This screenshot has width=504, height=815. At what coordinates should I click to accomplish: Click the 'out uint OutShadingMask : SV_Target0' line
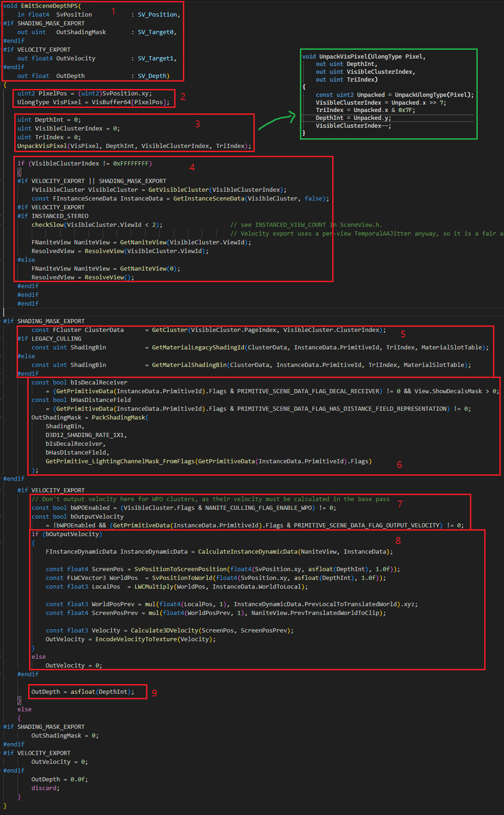97,32
